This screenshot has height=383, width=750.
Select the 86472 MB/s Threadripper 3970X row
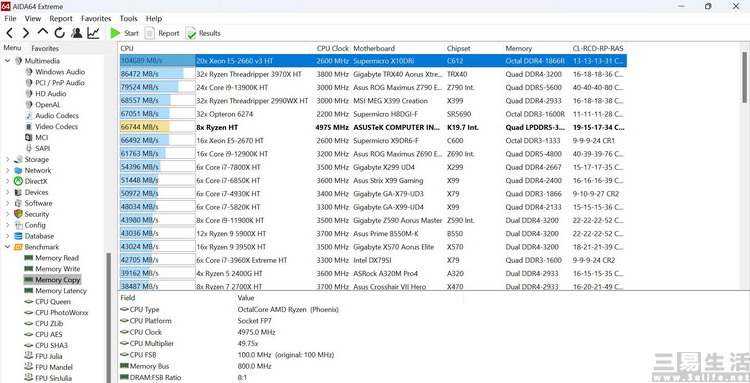click(373, 74)
